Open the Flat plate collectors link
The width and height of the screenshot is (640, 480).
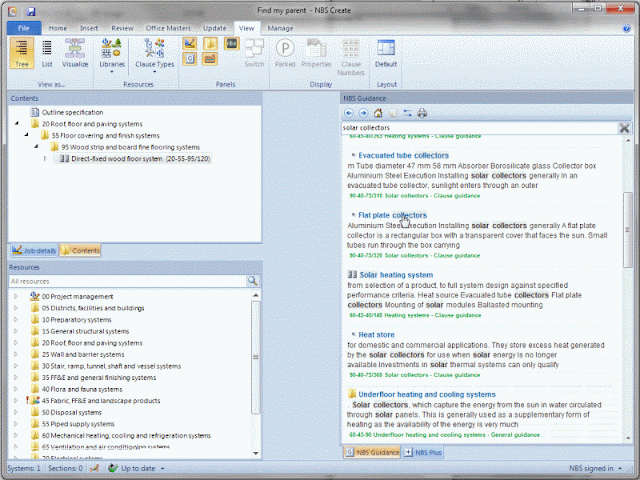point(392,215)
